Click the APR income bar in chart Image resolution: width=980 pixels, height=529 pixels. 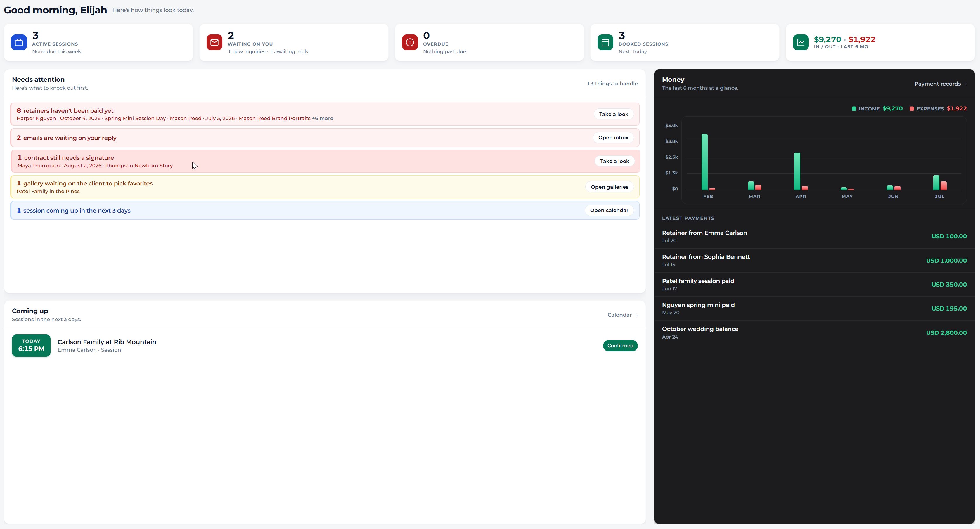pos(797,171)
